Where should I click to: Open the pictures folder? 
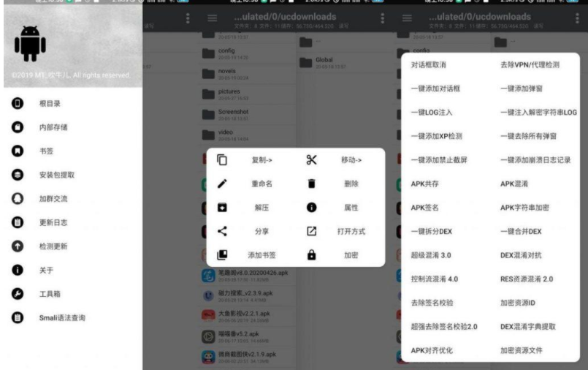tap(248, 94)
